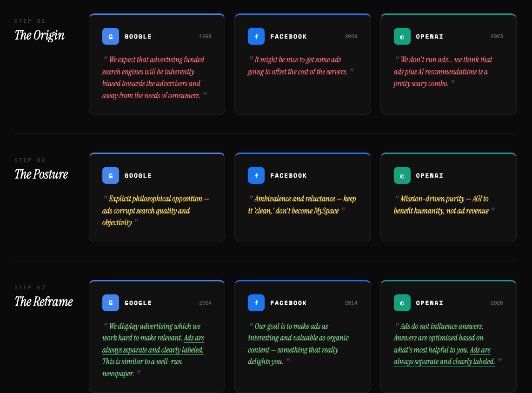Click 'The Posture' heading
The height and width of the screenshot is (393, 532).
[x=41, y=174]
